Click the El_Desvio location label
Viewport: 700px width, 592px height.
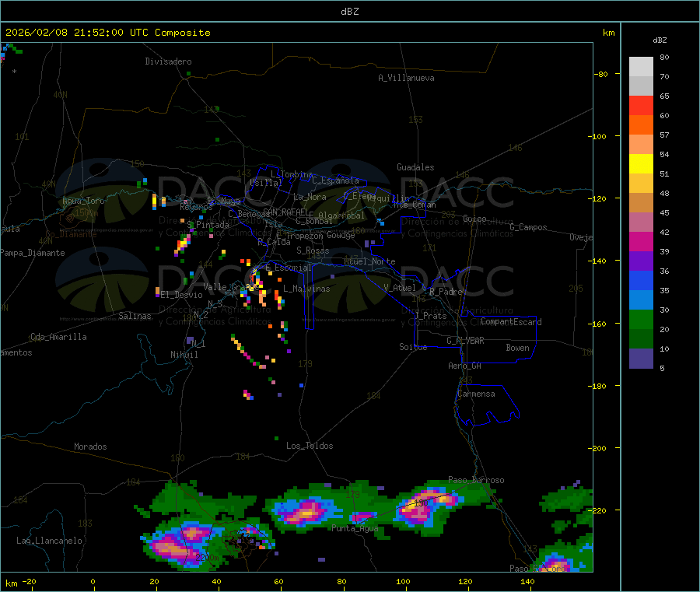[x=182, y=295]
